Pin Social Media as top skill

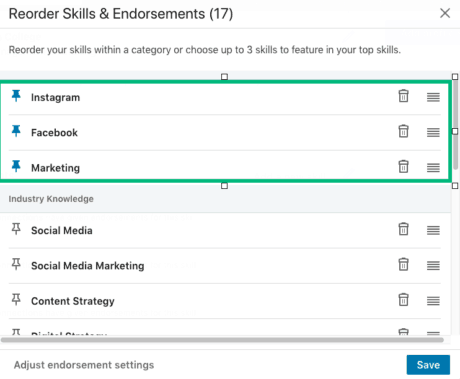pyautogui.click(x=16, y=229)
